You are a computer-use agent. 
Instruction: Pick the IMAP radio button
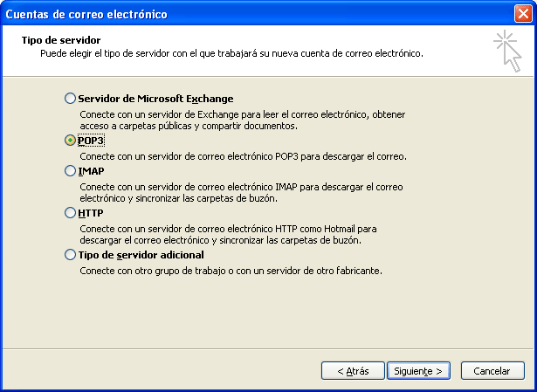[71, 172]
